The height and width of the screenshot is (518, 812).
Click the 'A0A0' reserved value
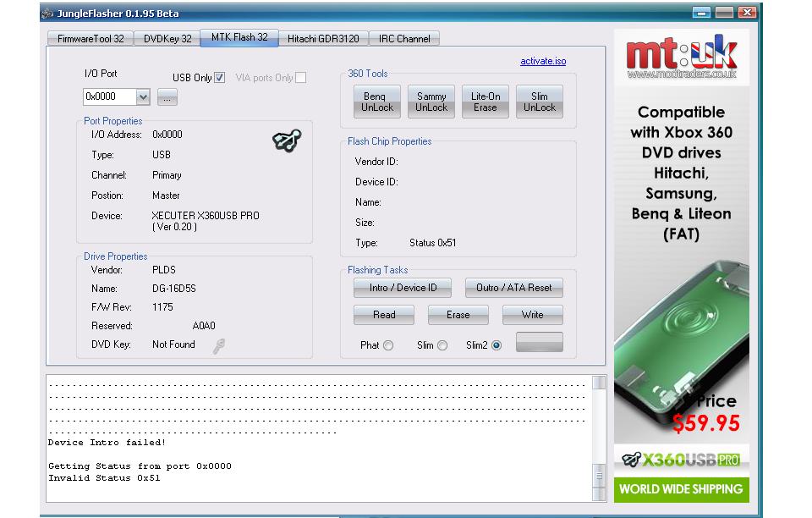pyautogui.click(x=204, y=326)
